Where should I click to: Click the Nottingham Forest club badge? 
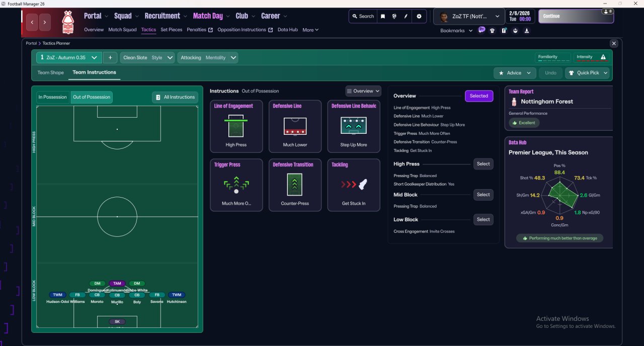pyautogui.click(x=68, y=22)
